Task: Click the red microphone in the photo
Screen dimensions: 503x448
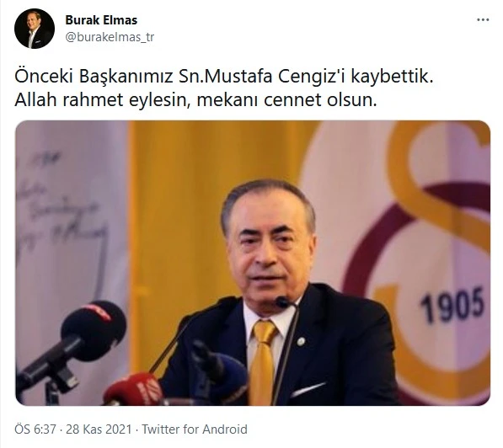Action: click(x=133, y=389)
